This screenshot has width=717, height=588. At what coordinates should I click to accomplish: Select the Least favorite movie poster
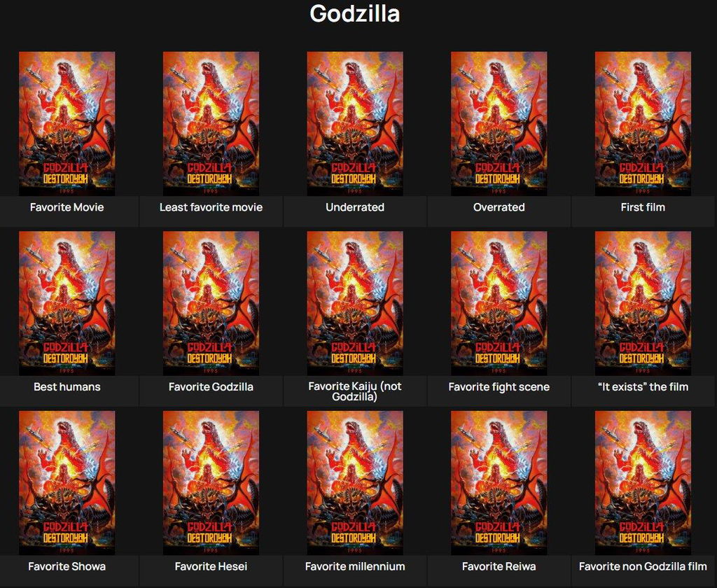211,123
